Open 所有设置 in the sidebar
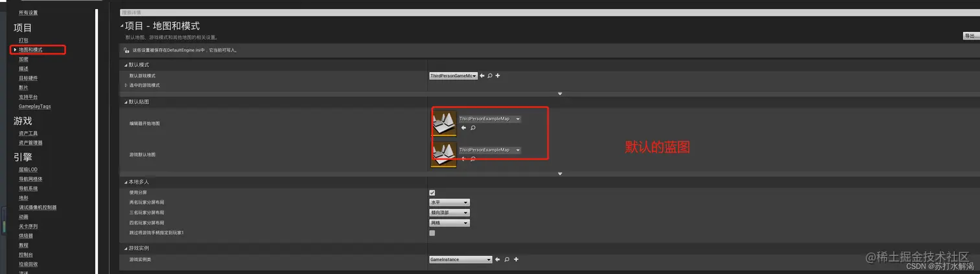Screen dimensions: 980x274 point(29,13)
